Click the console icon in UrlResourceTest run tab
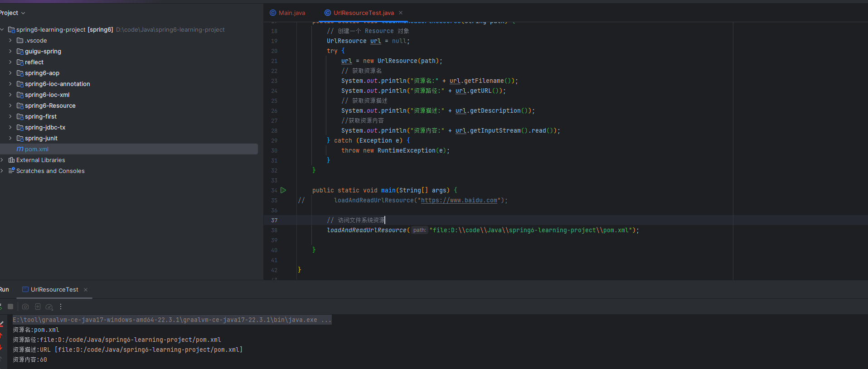The image size is (868, 369). pyautogui.click(x=25, y=290)
